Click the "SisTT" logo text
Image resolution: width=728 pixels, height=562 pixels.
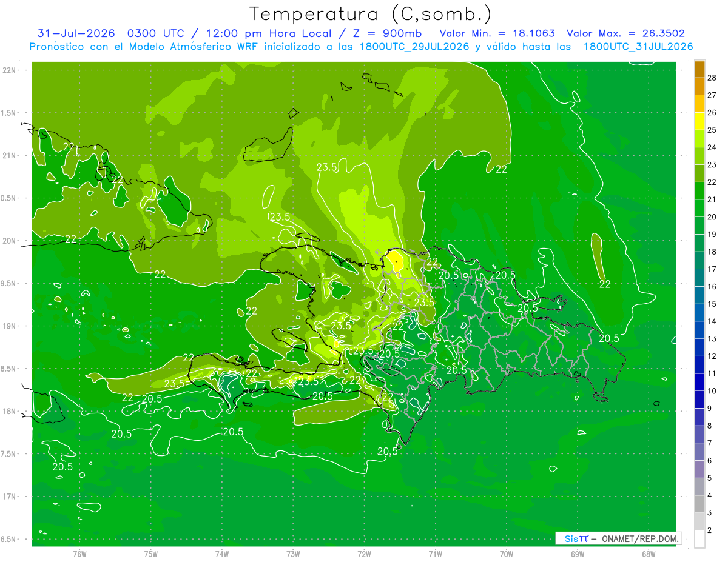(576, 538)
